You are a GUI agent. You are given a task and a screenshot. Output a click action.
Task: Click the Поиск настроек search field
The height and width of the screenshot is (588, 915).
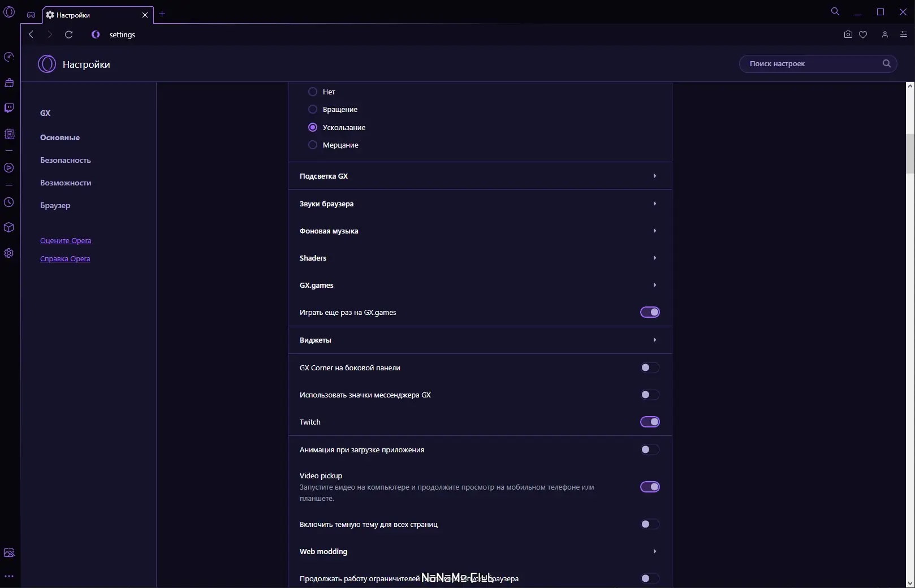812,64
